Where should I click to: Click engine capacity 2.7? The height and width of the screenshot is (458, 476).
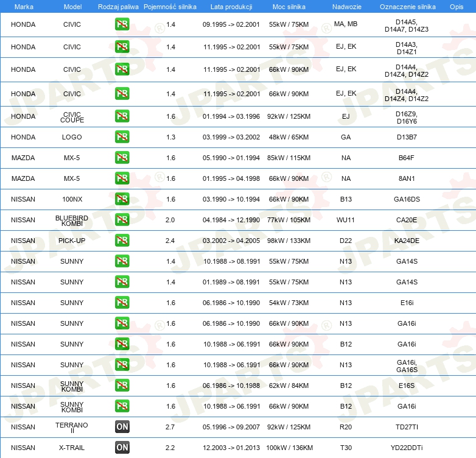(170, 427)
